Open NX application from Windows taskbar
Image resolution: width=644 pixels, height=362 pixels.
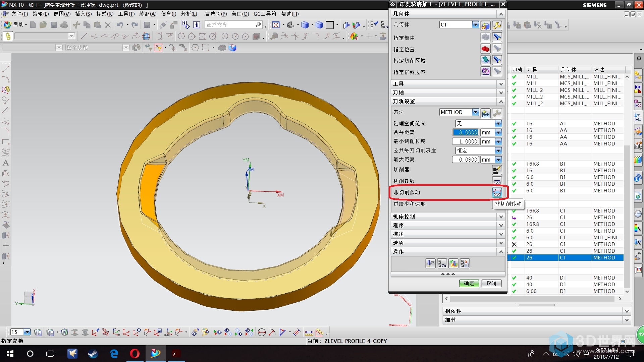(156, 353)
